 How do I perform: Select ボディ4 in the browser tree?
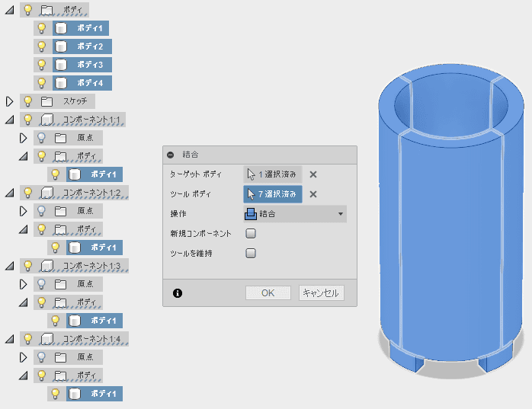(82, 83)
